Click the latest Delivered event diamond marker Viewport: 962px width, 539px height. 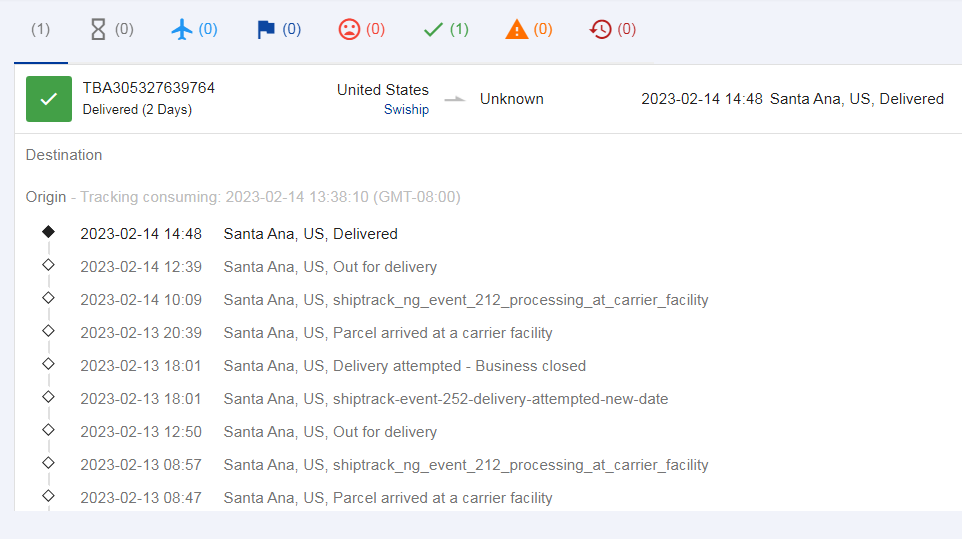[48, 232]
